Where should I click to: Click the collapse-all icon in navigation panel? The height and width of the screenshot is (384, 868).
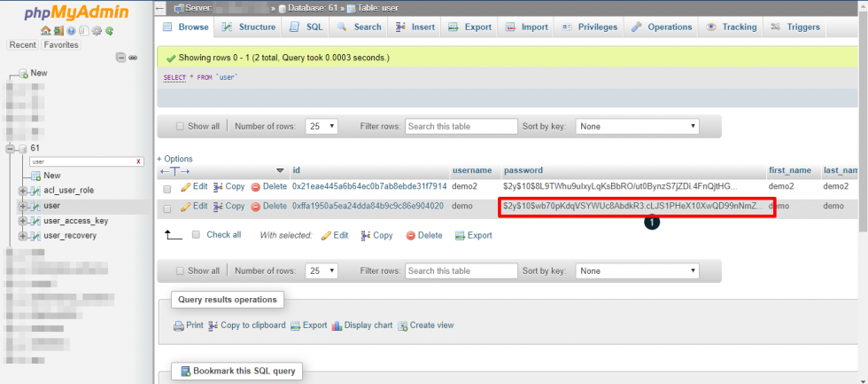click(121, 58)
